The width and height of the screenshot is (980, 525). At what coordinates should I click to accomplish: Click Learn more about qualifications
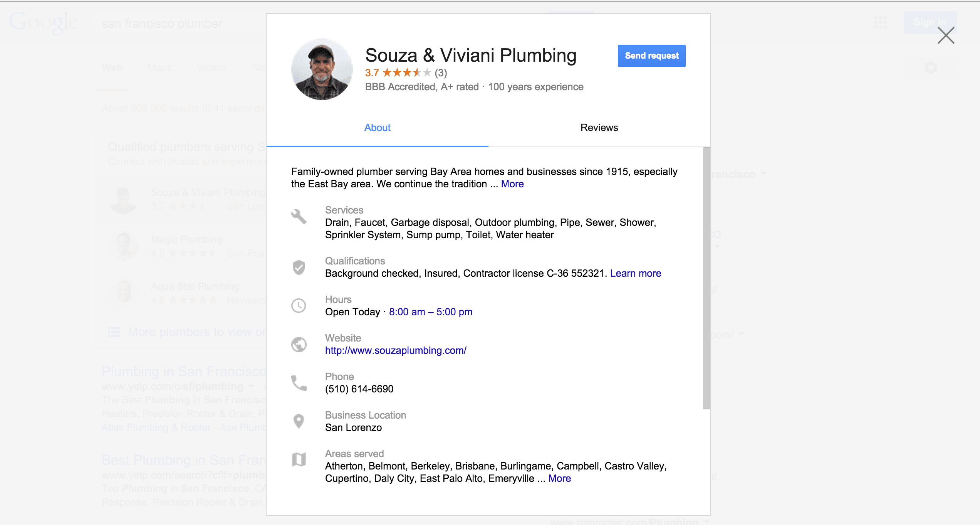[635, 273]
